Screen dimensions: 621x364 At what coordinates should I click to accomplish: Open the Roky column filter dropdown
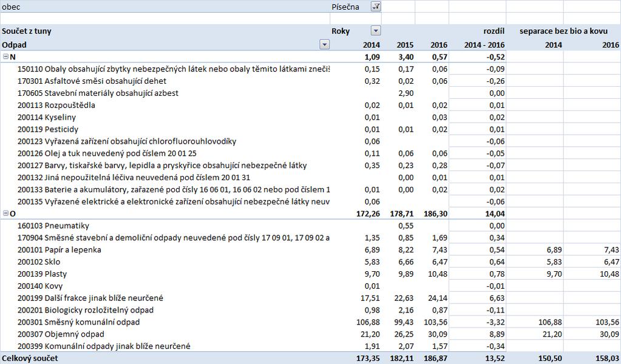click(376, 31)
